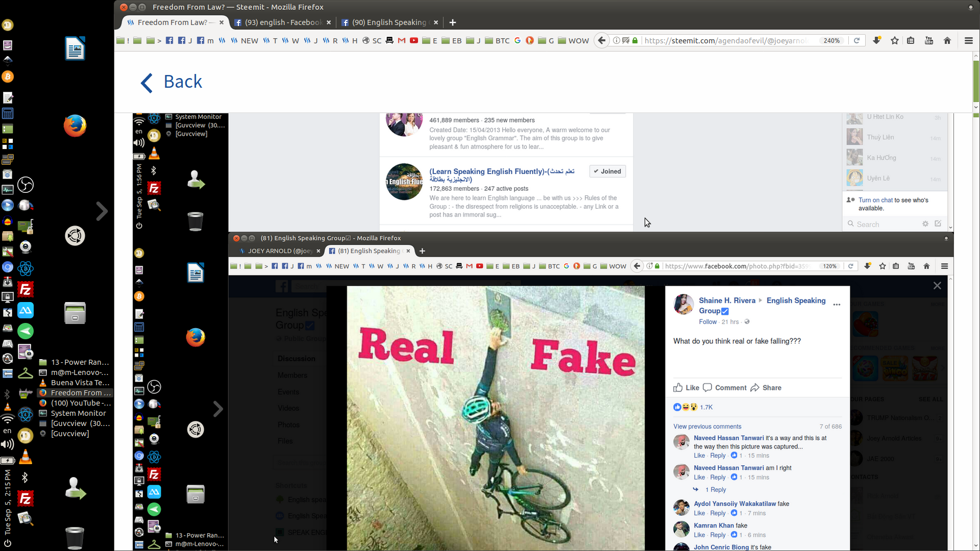Open the desktop Trash bin
This screenshot has height=551, width=980.
75,538
